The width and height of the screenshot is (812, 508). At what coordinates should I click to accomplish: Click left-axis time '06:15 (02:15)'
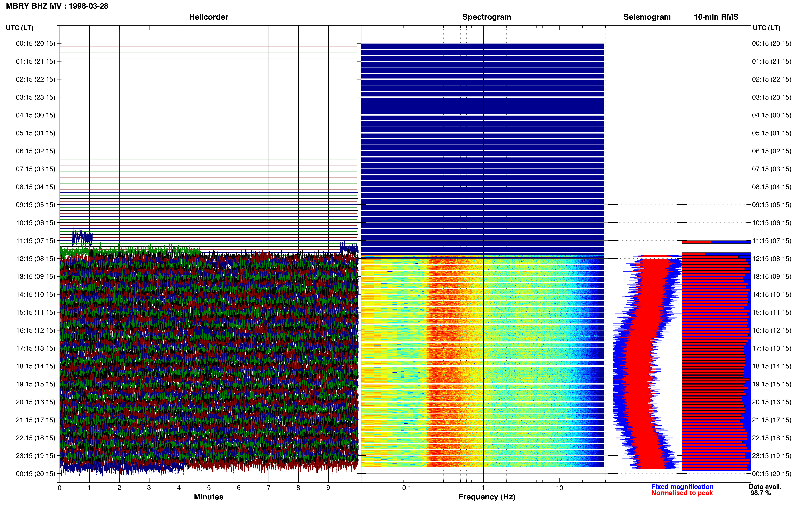(36, 151)
